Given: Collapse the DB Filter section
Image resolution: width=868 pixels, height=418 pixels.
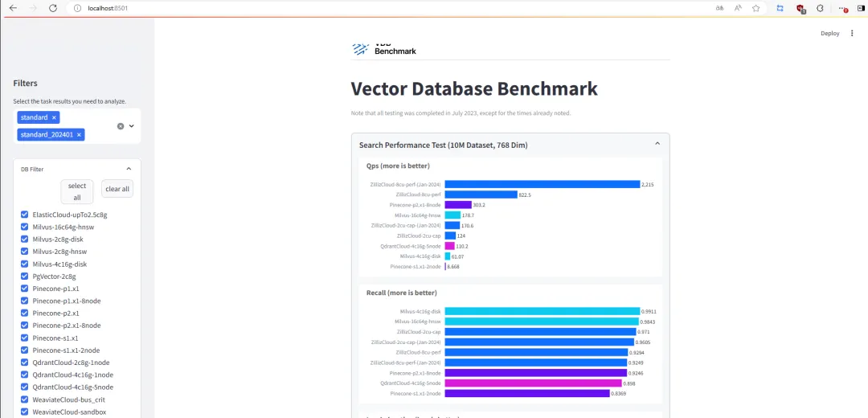Looking at the screenshot, I should 129,169.
